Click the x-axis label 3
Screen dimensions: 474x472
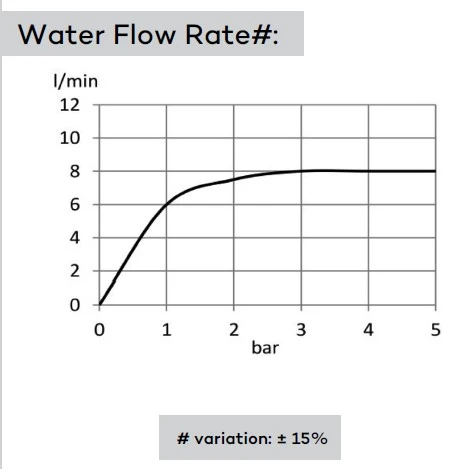[x=301, y=330]
